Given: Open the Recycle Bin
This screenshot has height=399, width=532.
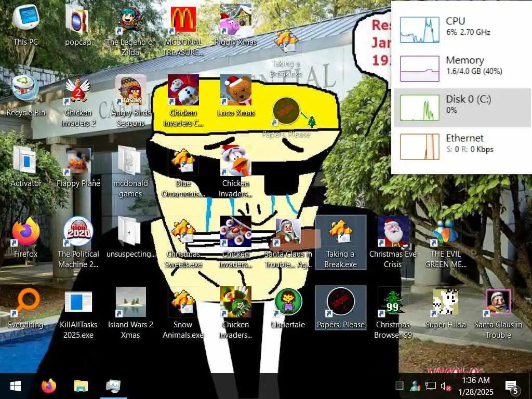Looking at the screenshot, I should pyautogui.click(x=26, y=96).
